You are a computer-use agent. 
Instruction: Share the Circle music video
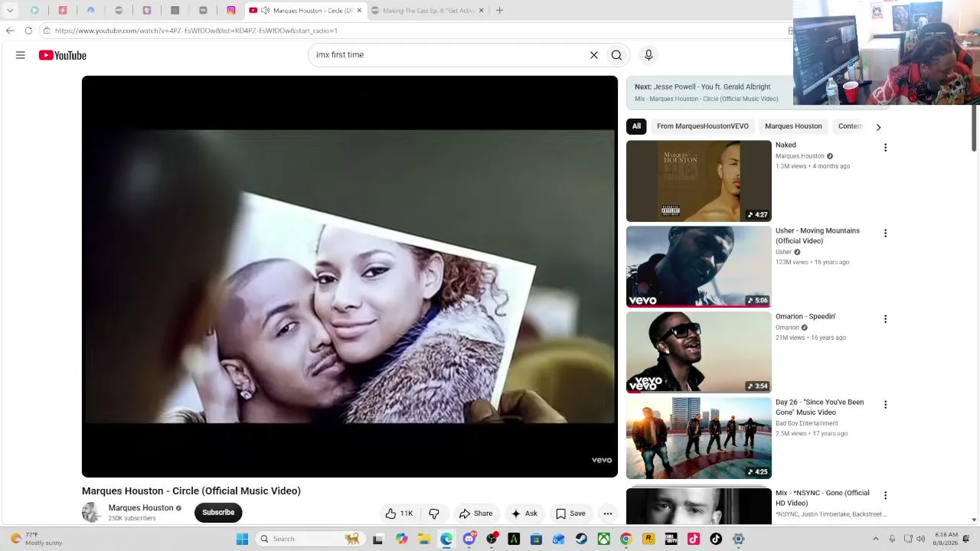point(475,514)
